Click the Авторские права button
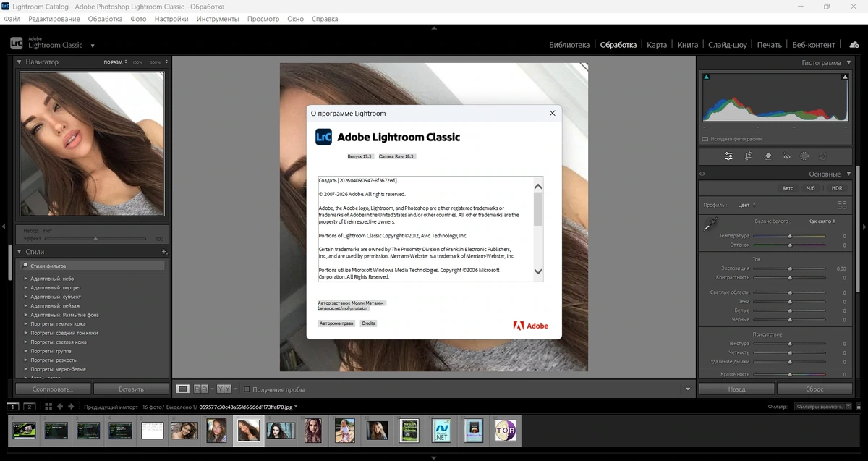Image resolution: width=868 pixels, height=461 pixels. (x=336, y=323)
